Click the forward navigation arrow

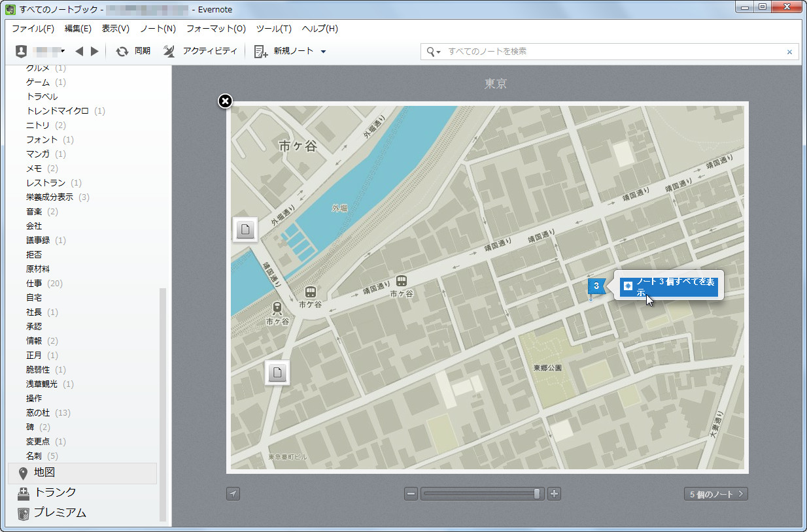[94, 51]
